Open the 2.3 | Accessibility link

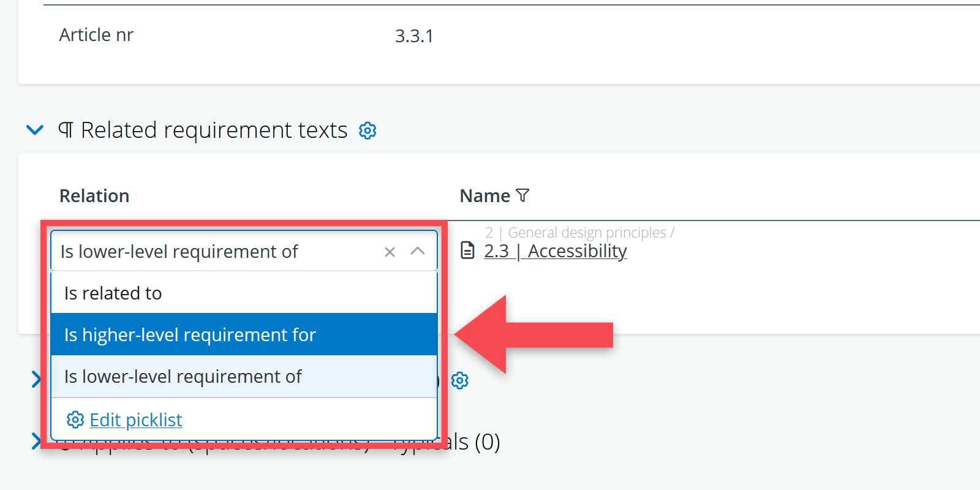click(555, 251)
